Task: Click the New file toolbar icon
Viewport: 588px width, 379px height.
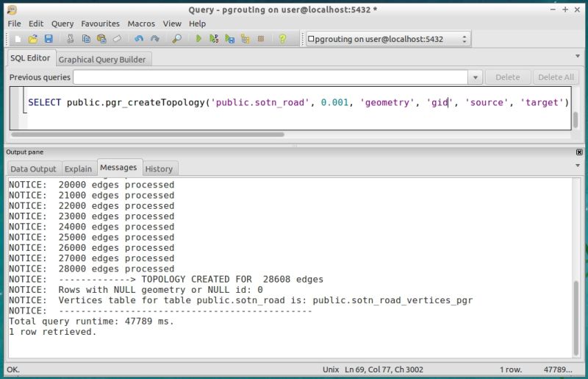Action: (17, 39)
